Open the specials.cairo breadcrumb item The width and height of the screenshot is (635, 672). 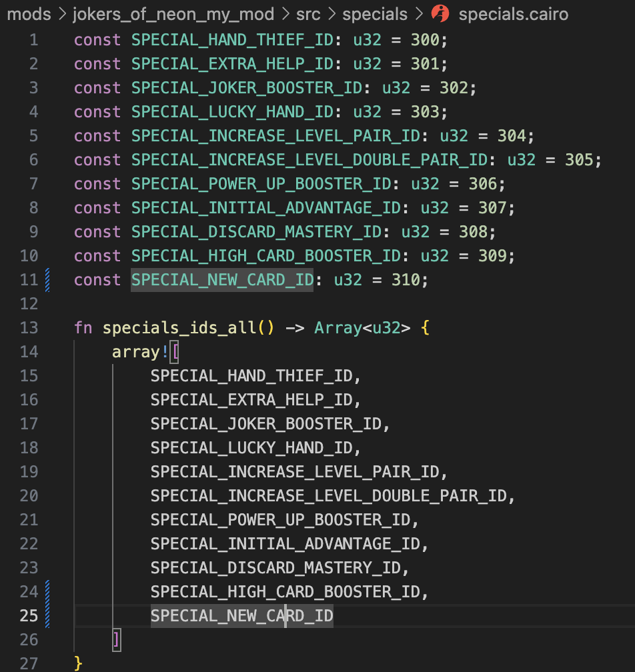coord(513,14)
